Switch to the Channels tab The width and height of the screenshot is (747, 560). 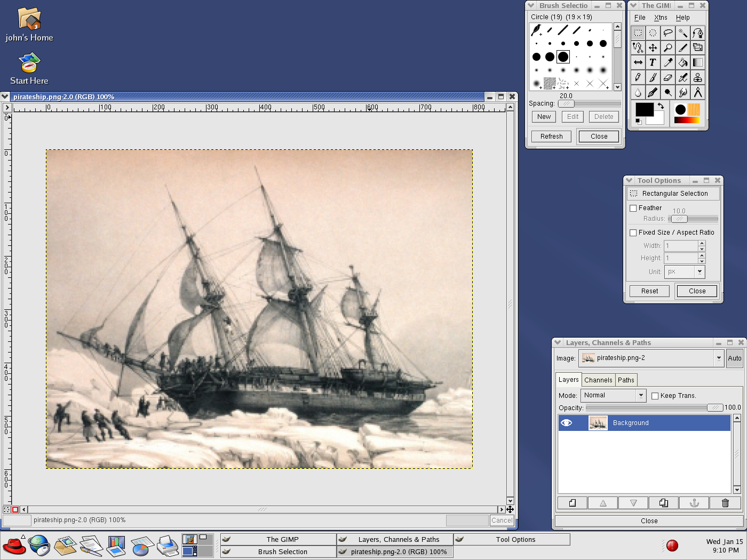pyautogui.click(x=598, y=380)
